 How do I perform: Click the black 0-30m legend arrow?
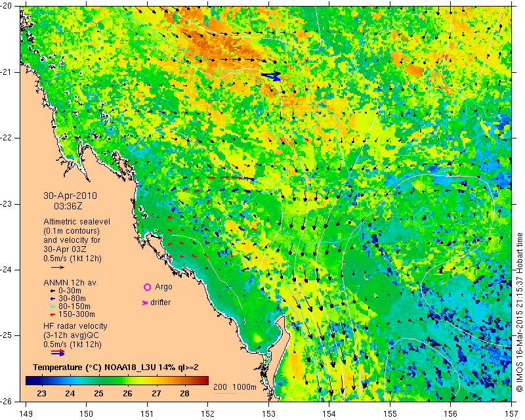click(52, 291)
